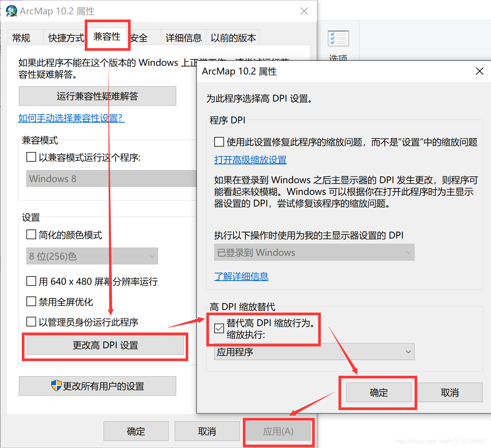
Task: Open the Windows 8 compatibility mode dropdown
Action: 111,178
